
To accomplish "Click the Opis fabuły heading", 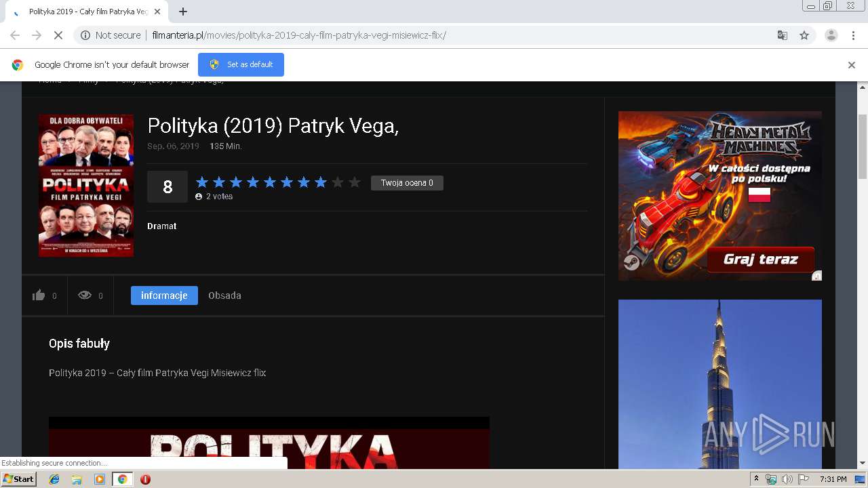I will [x=79, y=344].
